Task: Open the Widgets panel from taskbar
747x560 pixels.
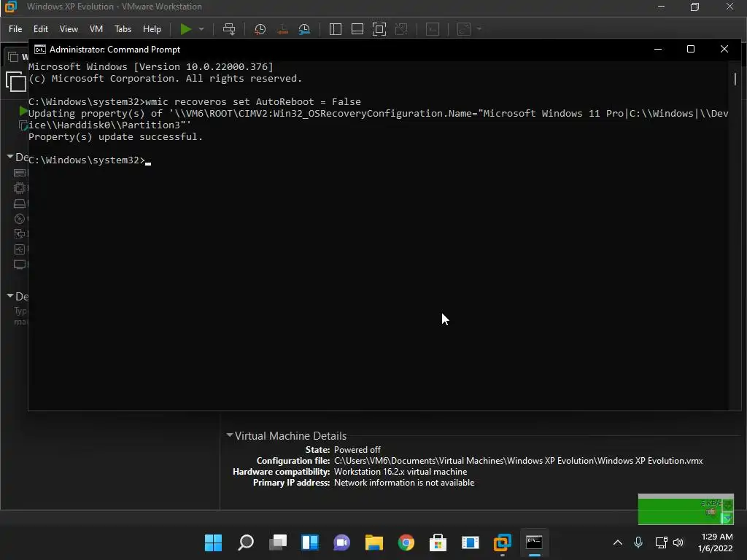Action: tap(309, 542)
